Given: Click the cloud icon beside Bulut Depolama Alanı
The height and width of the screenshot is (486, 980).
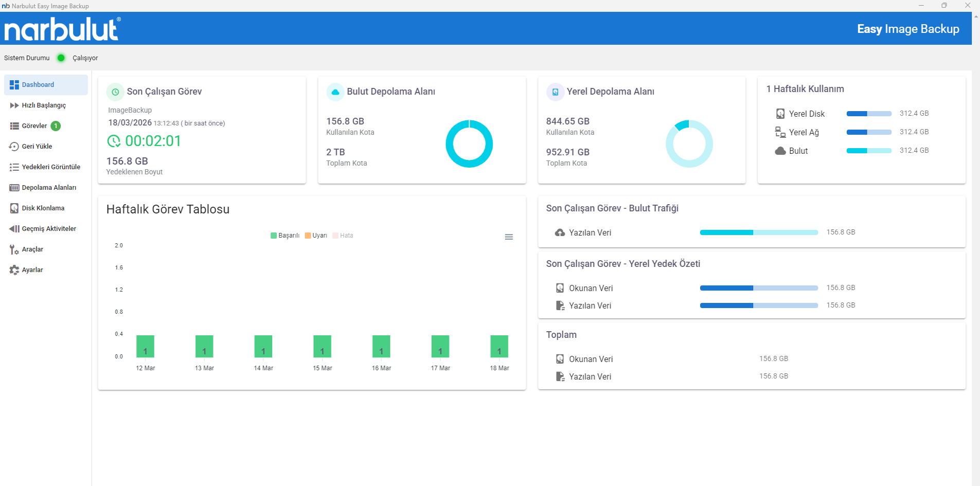Looking at the screenshot, I should (x=335, y=92).
